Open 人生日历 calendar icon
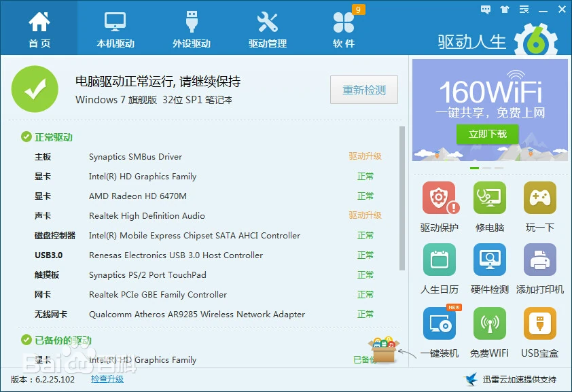The width and height of the screenshot is (572, 392). (x=440, y=260)
